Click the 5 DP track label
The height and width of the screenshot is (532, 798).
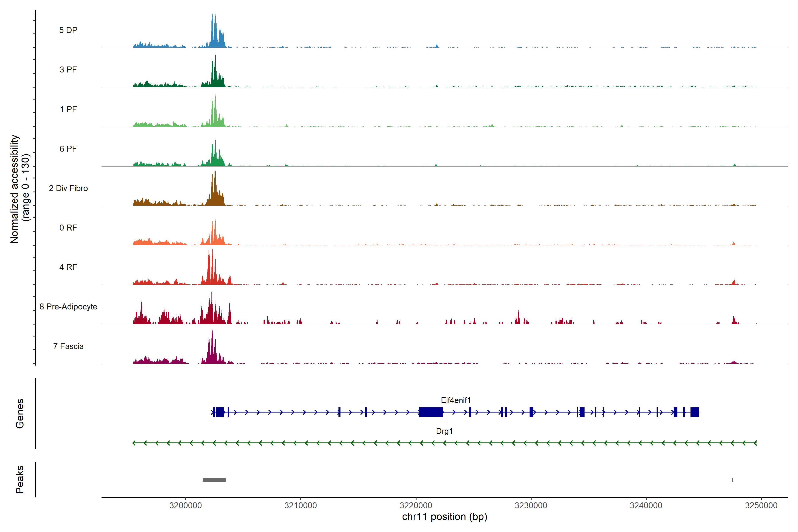pos(68,30)
